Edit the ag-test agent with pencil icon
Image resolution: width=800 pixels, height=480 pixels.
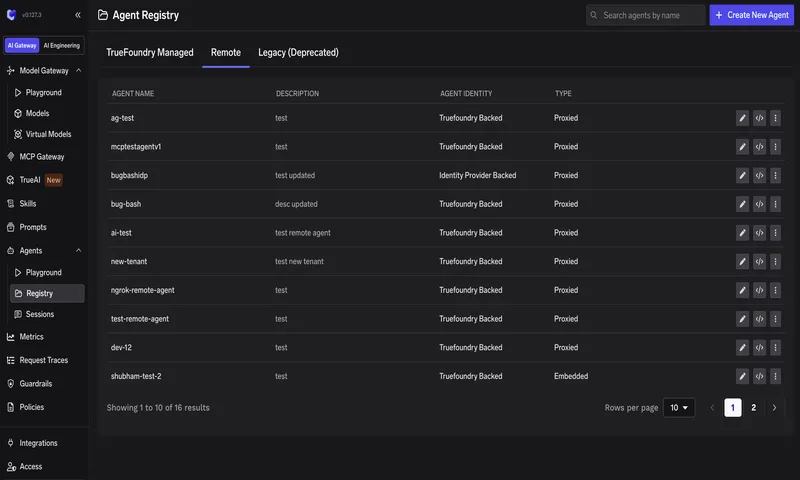point(742,118)
